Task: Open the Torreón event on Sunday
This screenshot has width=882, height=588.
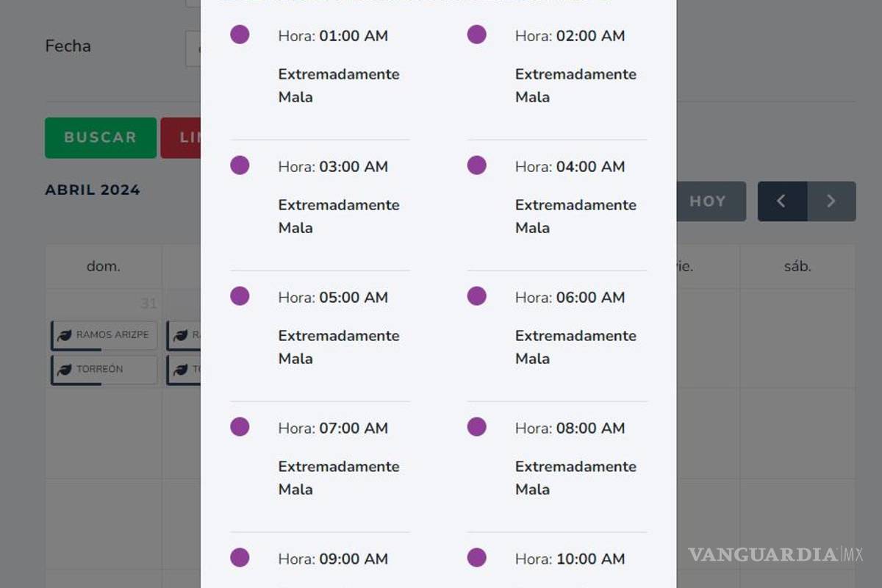Action: pyautogui.click(x=104, y=370)
